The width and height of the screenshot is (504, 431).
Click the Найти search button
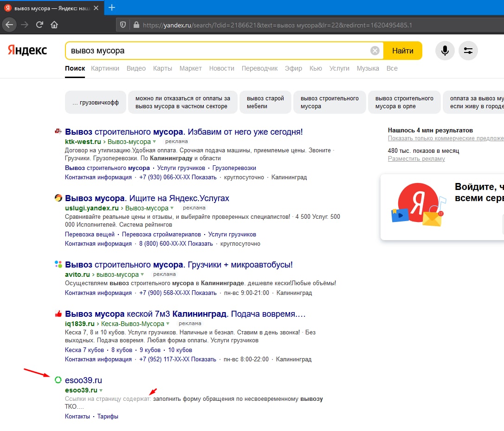click(403, 51)
